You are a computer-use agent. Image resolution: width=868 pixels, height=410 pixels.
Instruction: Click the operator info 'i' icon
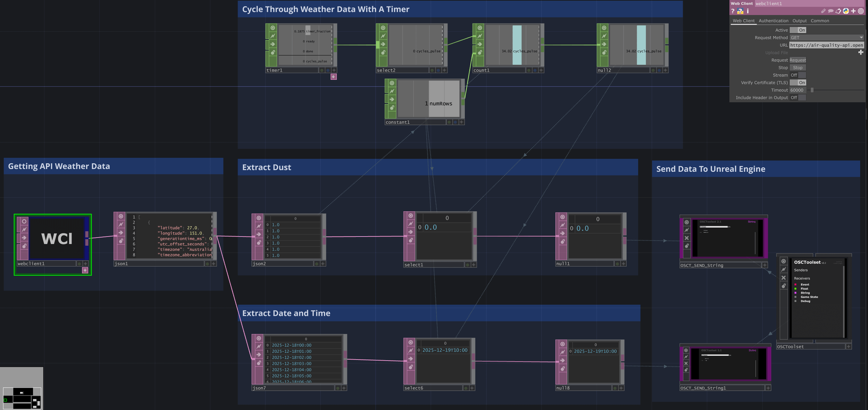tap(748, 11)
